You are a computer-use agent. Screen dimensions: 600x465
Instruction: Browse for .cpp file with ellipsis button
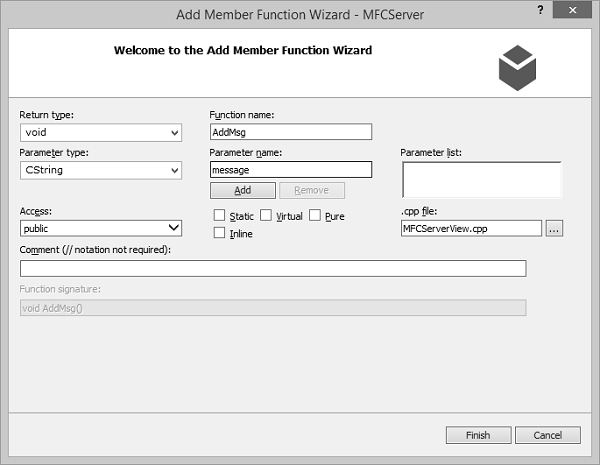[x=556, y=228]
